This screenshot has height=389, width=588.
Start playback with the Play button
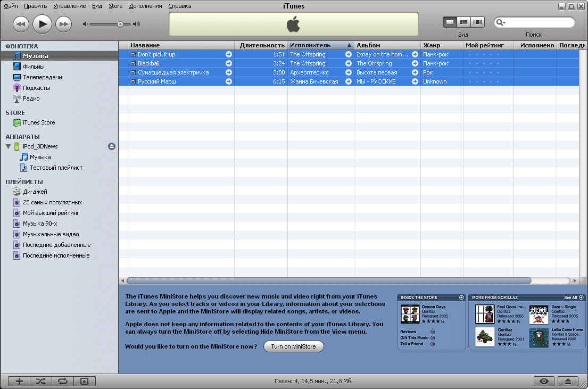coord(43,24)
